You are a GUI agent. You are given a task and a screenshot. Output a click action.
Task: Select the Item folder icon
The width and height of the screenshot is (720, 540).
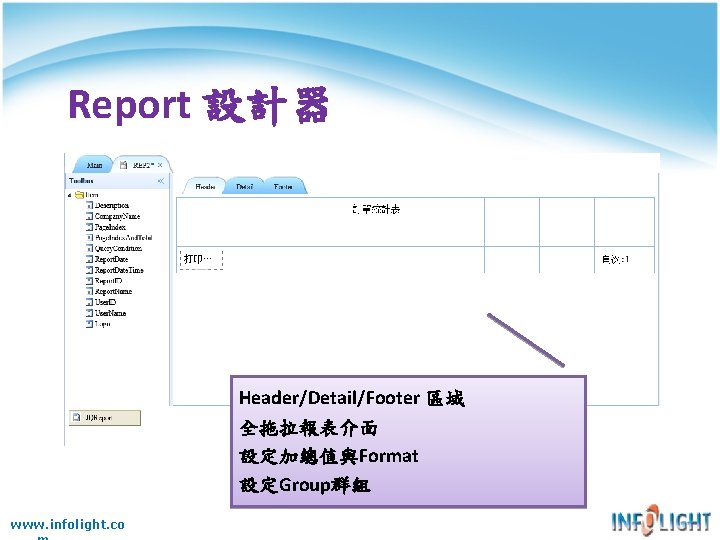point(79,195)
